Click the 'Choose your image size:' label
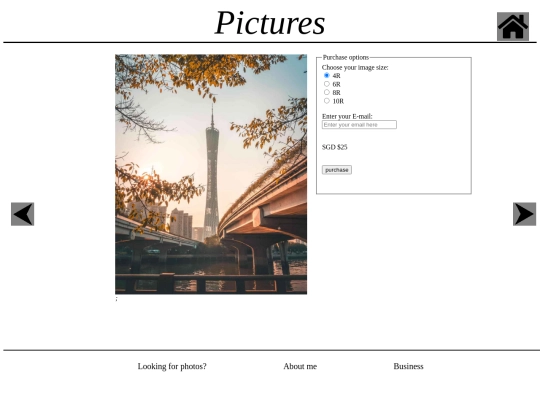 (x=355, y=68)
